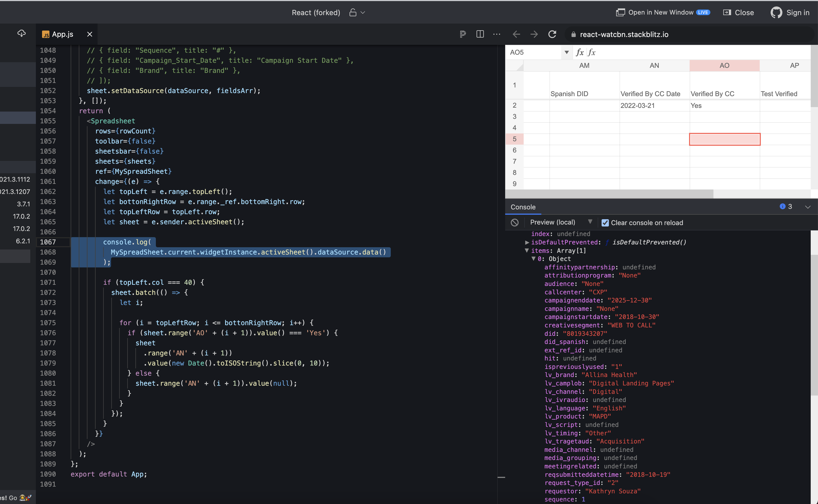Click the format document icon in editor toolbar
This screenshot has height=504, width=818.
point(463,34)
